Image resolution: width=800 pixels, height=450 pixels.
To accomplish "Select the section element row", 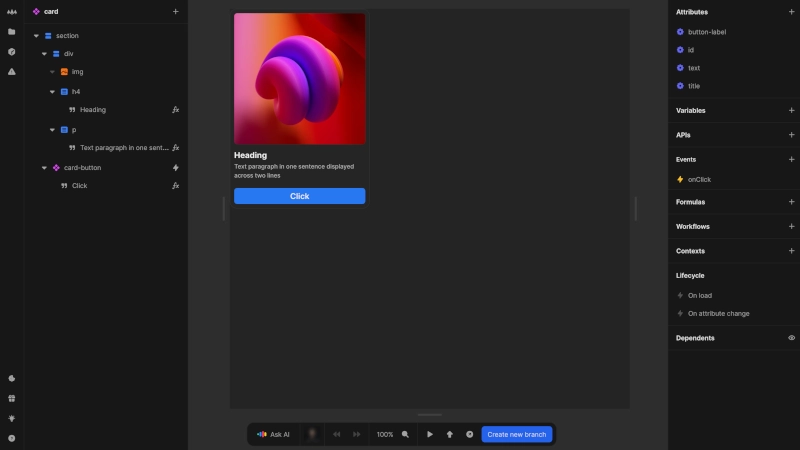I will (106, 36).
